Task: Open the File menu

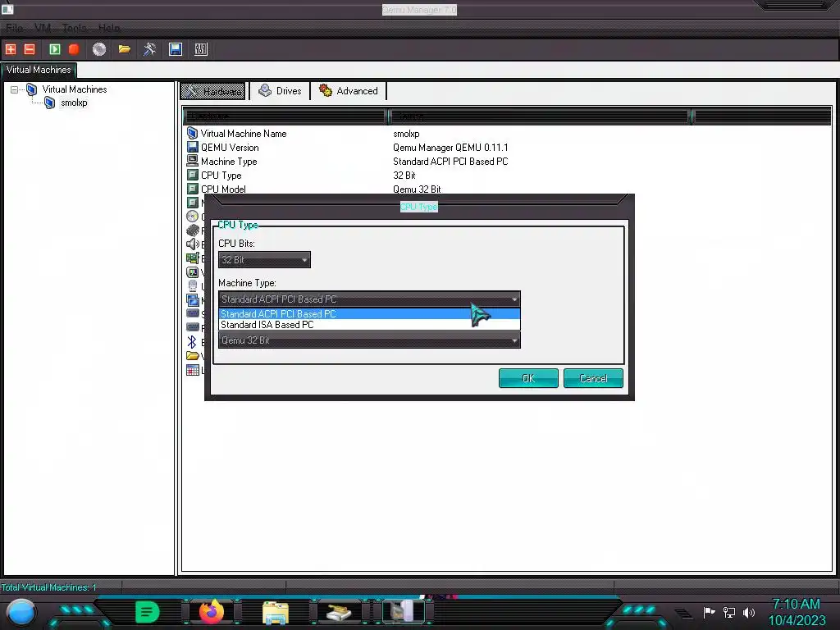Action: [15, 28]
